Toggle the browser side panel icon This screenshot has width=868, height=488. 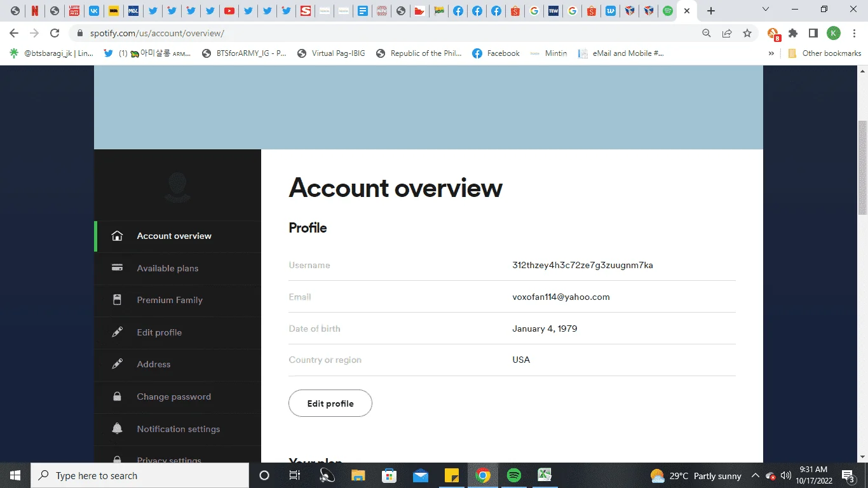(x=813, y=33)
